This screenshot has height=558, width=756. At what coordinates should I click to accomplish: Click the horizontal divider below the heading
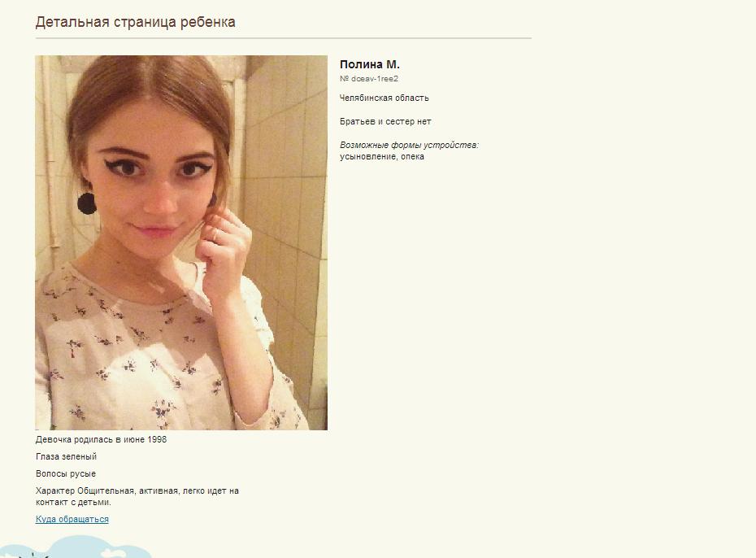(x=284, y=37)
